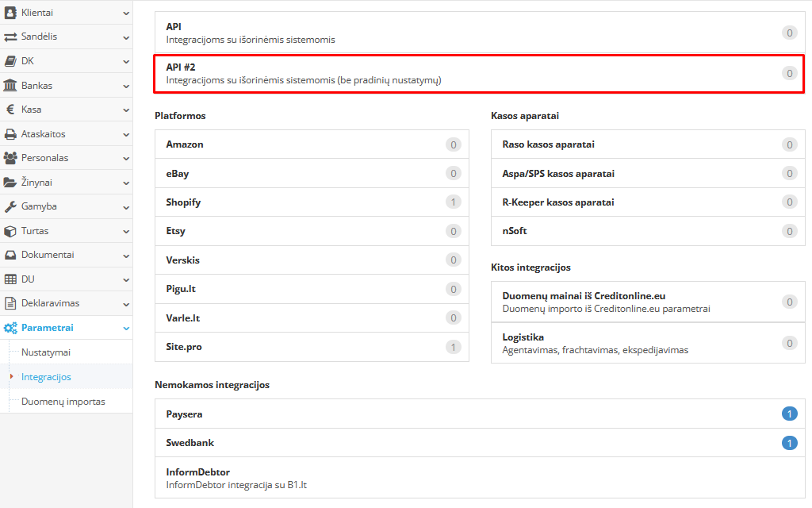Click the Kasa euro icon
812x508 pixels.
(10, 110)
